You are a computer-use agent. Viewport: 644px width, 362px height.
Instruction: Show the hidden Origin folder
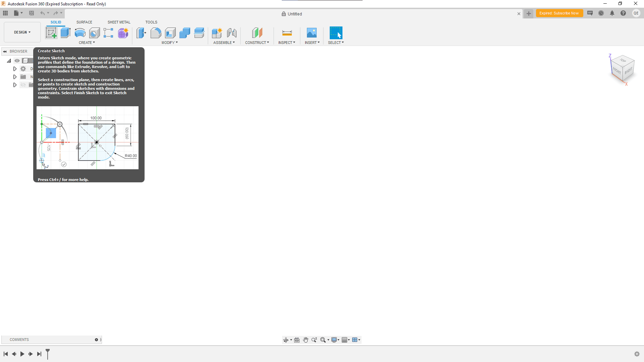pos(23,84)
